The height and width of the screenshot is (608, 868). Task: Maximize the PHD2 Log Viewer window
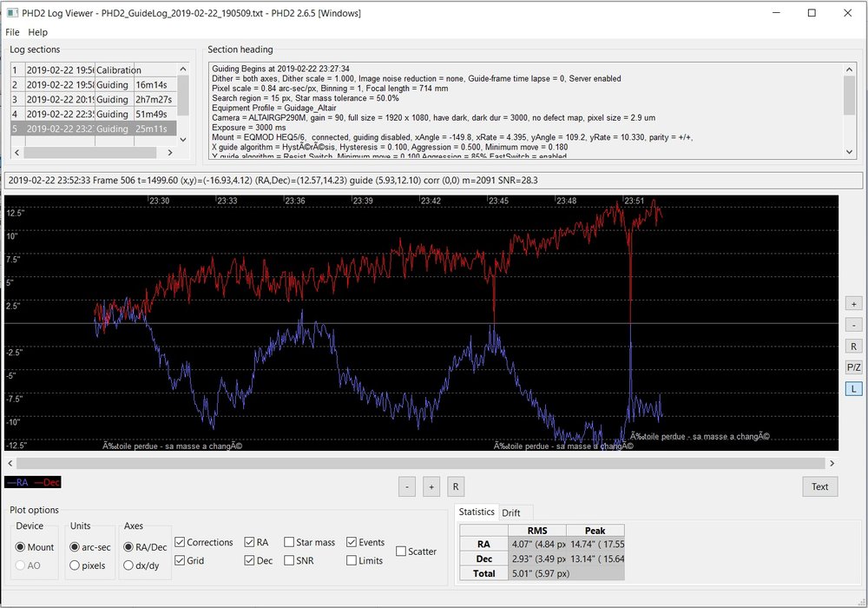pyautogui.click(x=812, y=13)
